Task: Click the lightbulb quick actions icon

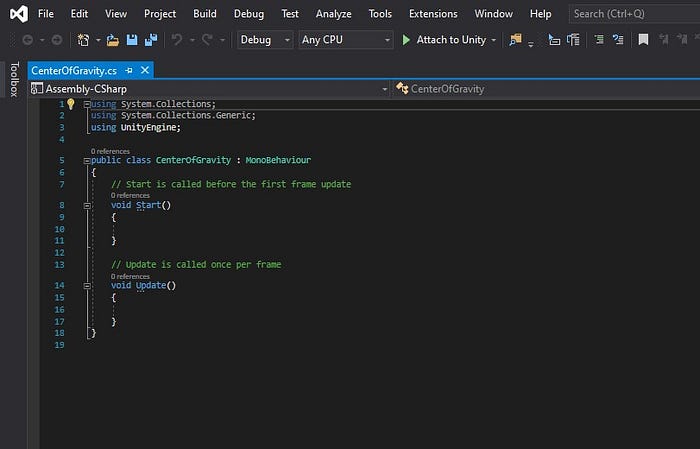Action: tap(71, 104)
